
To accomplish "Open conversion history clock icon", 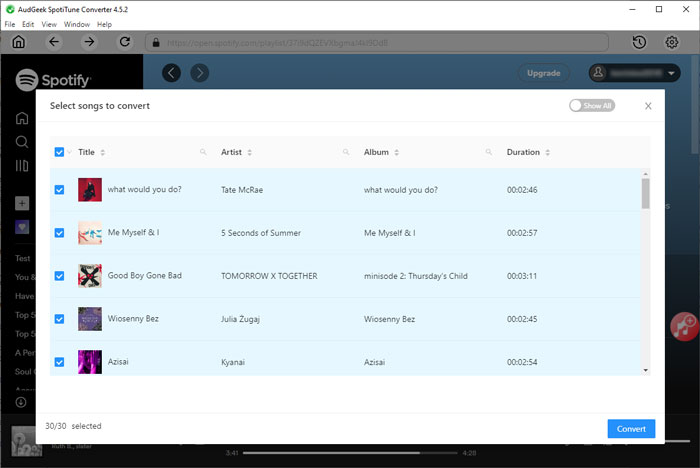I will [x=639, y=42].
